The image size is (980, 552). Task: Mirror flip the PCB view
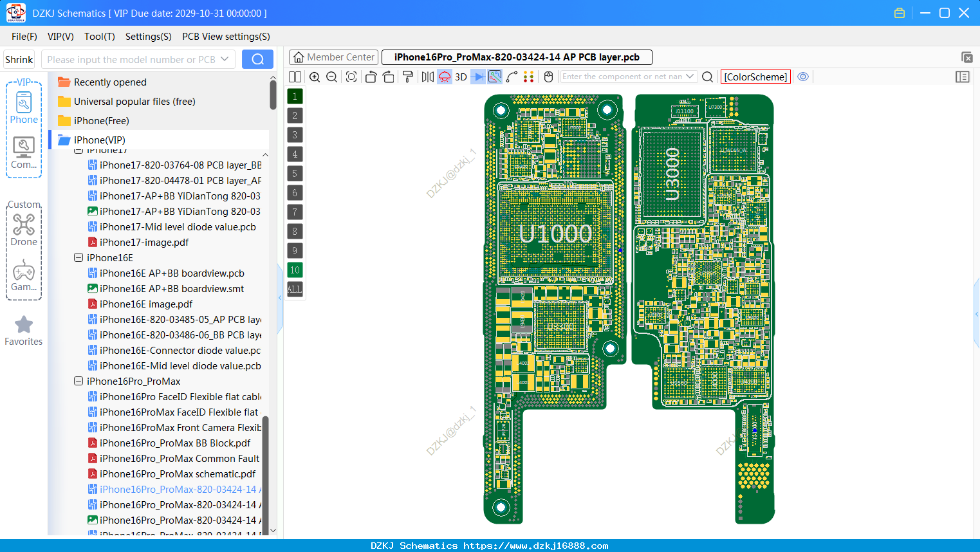tap(427, 77)
